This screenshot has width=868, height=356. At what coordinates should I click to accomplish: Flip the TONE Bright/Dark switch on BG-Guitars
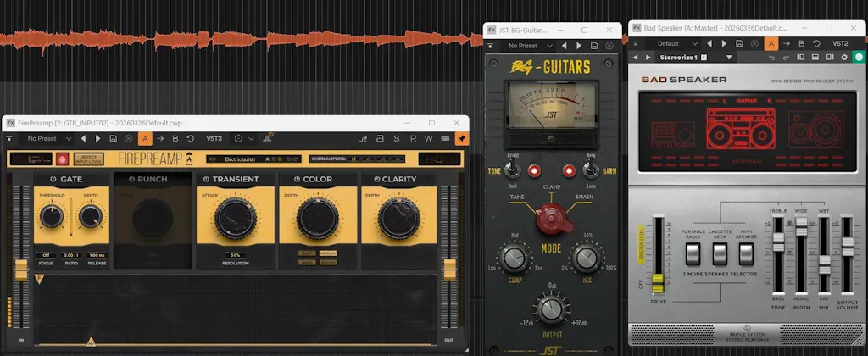(x=514, y=170)
